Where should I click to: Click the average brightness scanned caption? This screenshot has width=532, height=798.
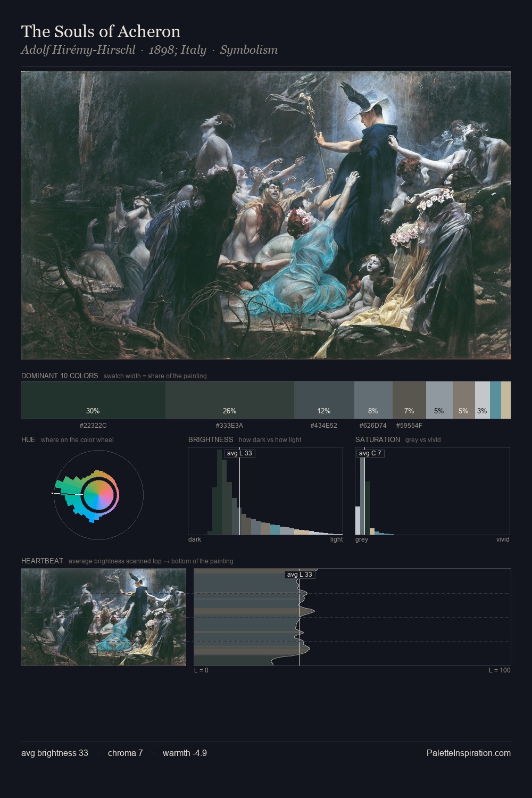151,561
